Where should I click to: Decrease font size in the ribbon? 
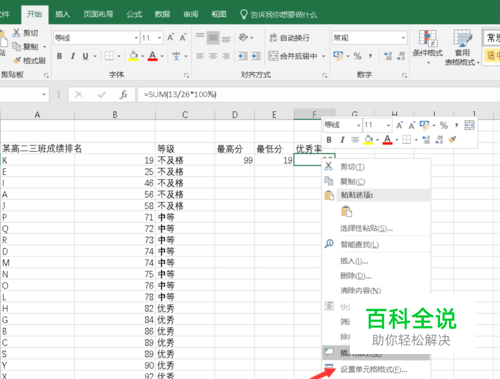[x=183, y=37]
